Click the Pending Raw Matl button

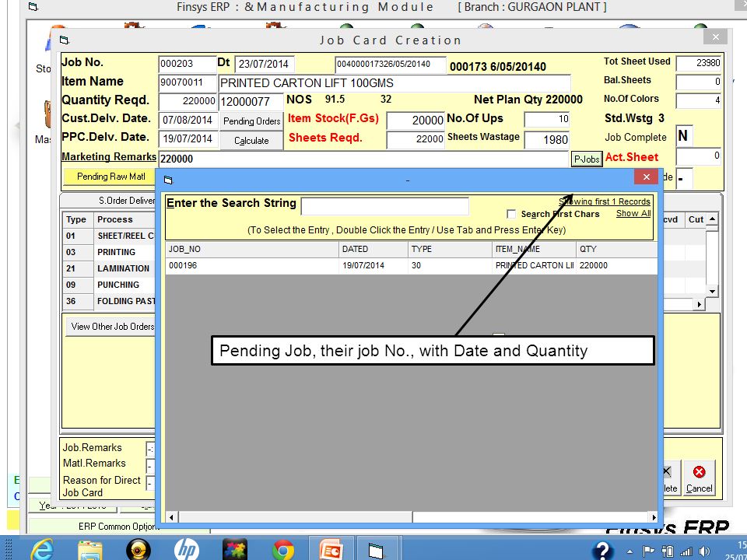(111, 177)
